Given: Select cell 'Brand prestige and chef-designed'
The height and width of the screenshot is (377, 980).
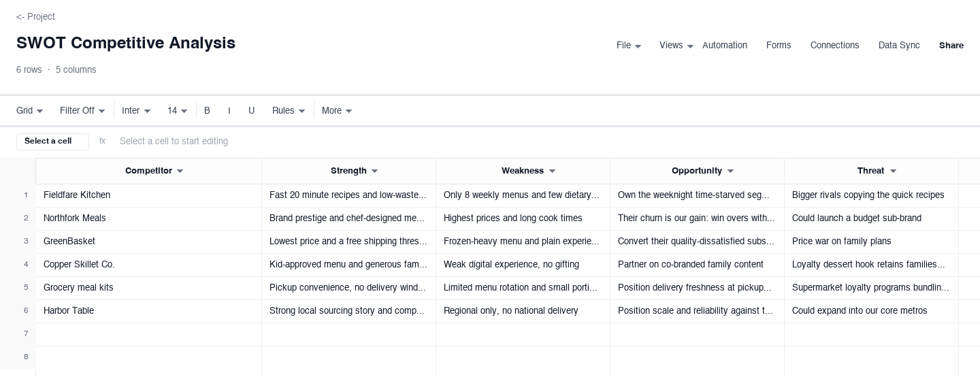Looking at the screenshot, I should pos(348,218).
